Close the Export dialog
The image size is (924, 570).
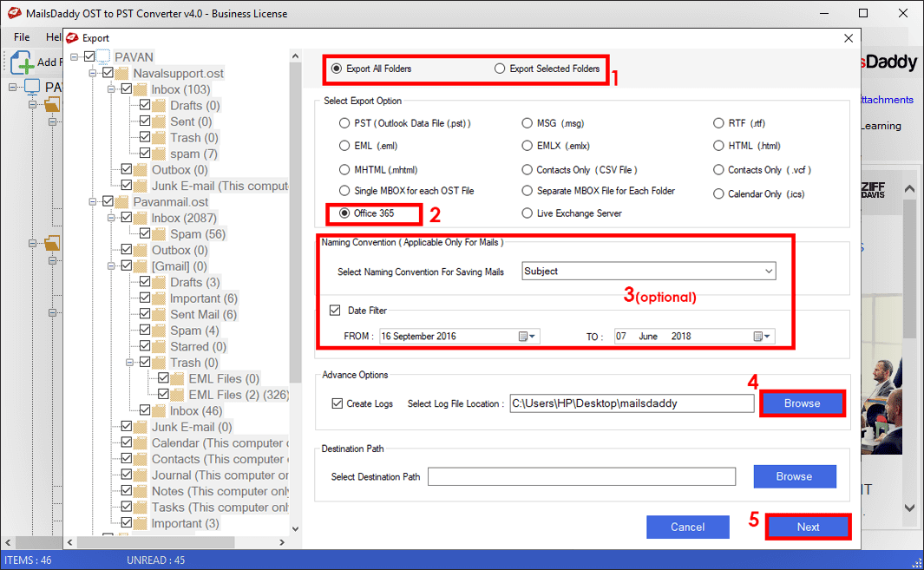coord(849,37)
